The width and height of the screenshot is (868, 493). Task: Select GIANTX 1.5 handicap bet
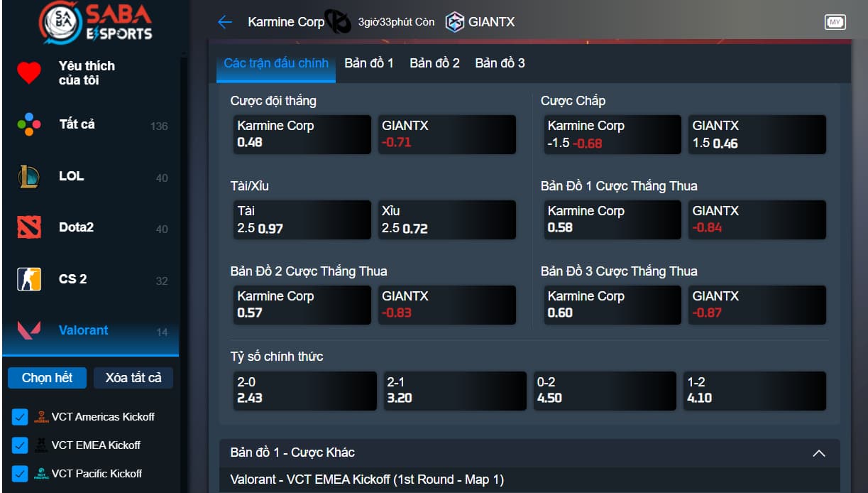tap(757, 134)
